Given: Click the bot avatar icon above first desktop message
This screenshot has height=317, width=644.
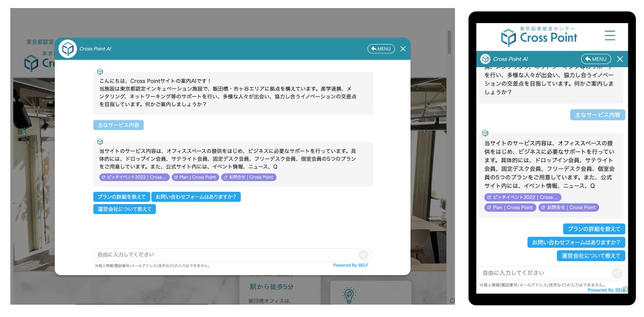Looking at the screenshot, I should click(100, 71).
